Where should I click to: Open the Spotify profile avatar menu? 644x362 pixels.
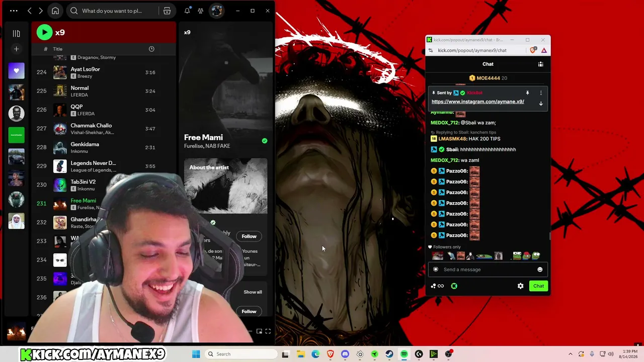click(217, 11)
